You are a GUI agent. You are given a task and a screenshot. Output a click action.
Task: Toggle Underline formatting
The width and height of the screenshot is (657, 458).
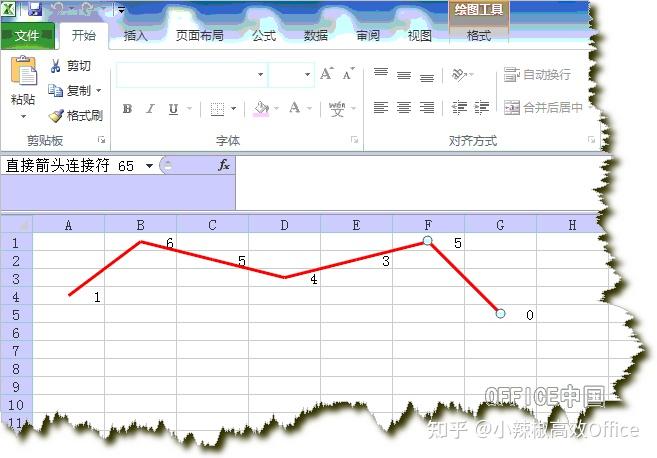pyautogui.click(x=173, y=109)
